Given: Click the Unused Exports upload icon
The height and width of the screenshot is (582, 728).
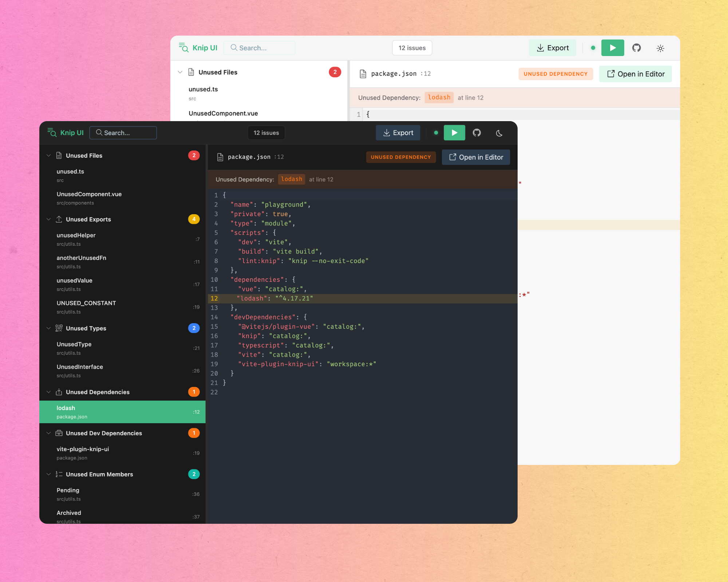Looking at the screenshot, I should (x=59, y=219).
